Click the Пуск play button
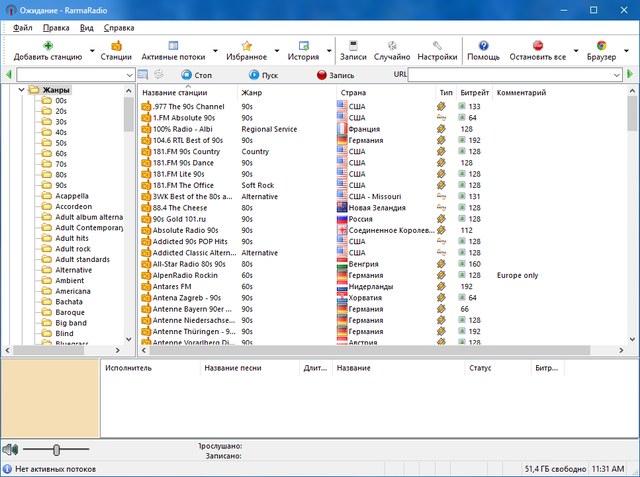This screenshot has width=640, height=477. click(x=263, y=74)
